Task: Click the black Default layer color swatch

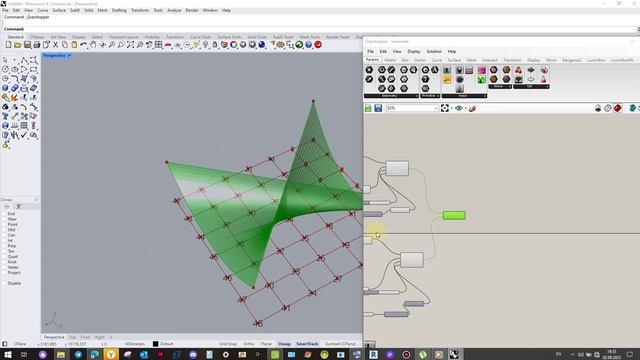Action: (x=156, y=344)
